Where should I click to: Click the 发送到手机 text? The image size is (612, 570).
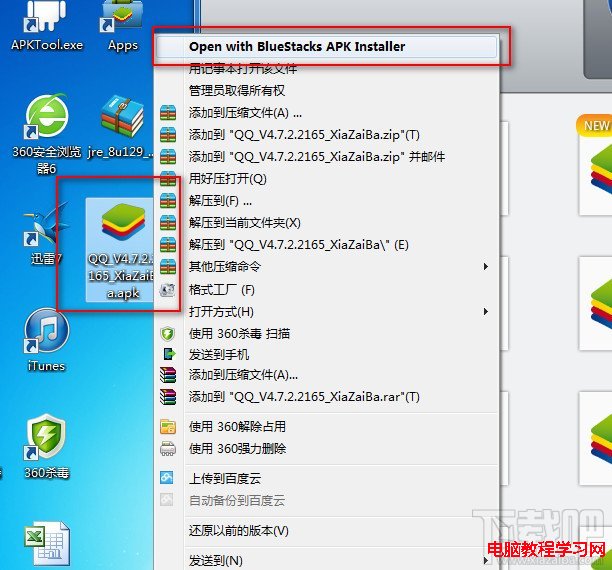tap(219, 354)
